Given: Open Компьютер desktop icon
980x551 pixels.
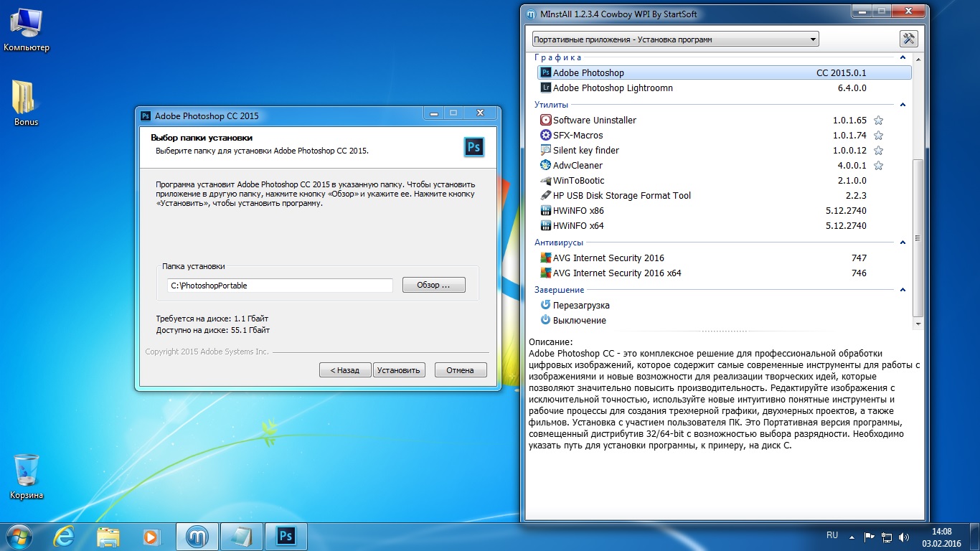Looking at the screenshot, I should point(27,30).
